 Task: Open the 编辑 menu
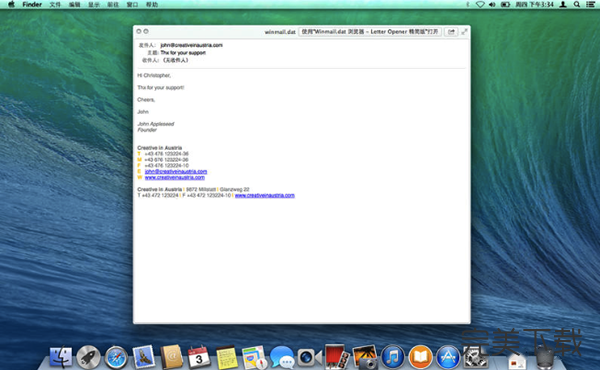pos(75,5)
